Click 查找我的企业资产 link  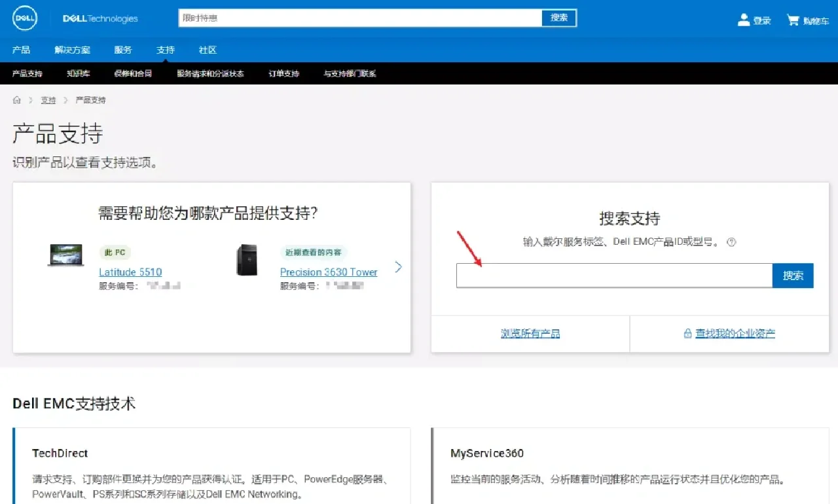point(735,334)
